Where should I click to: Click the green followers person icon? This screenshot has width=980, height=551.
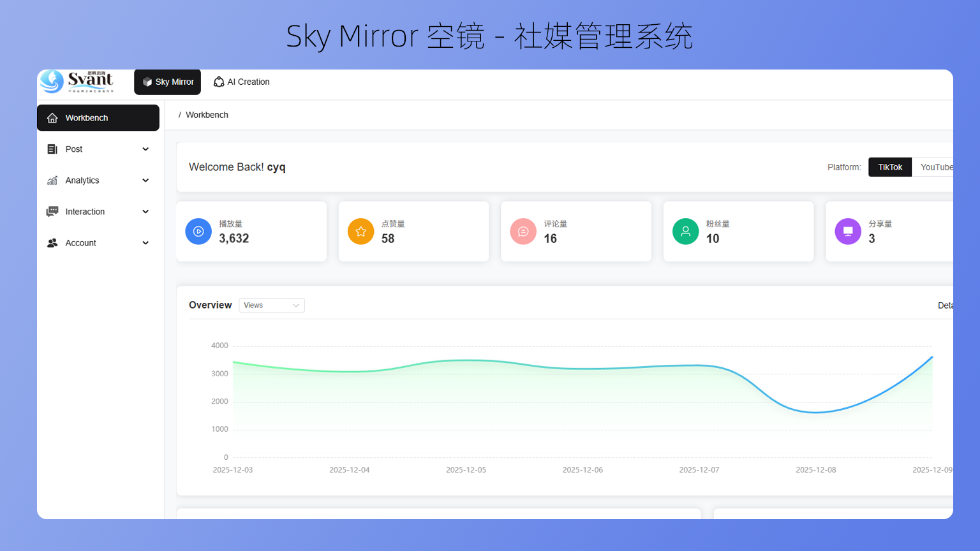685,231
